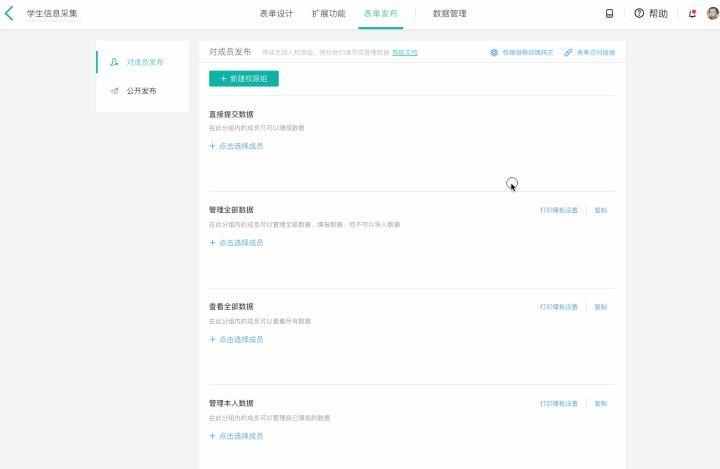Click the 表单访问链接 link icon

pyautogui.click(x=568, y=52)
